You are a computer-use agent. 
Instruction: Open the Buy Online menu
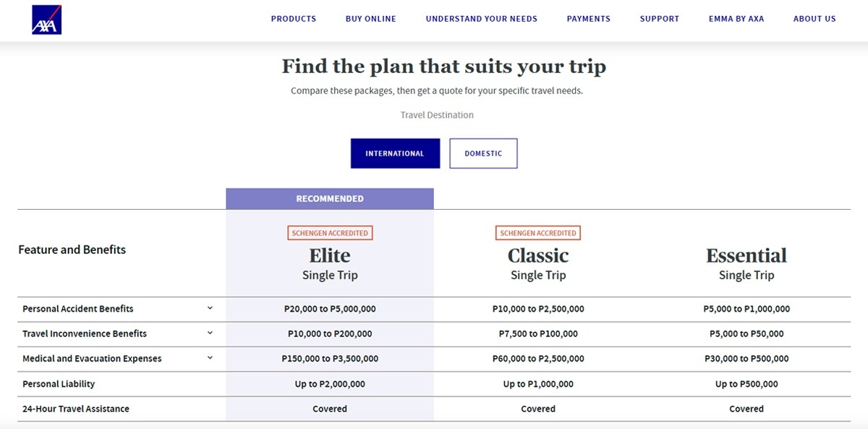click(x=371, y=19)
